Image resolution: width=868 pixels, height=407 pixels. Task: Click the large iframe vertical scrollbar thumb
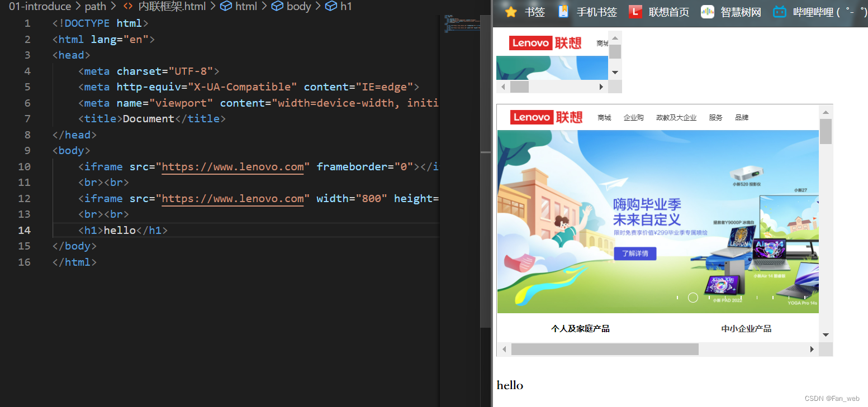[x=826, y=131]
